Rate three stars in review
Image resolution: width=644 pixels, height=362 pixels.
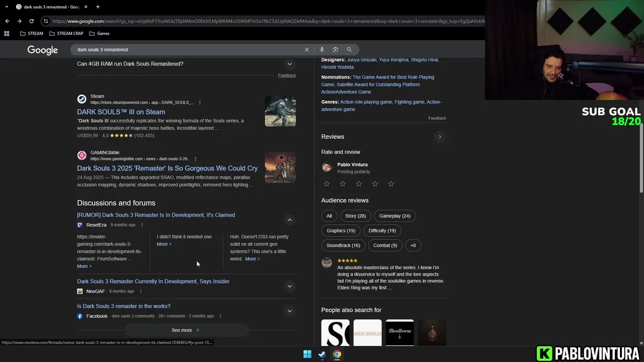(359, 184)
